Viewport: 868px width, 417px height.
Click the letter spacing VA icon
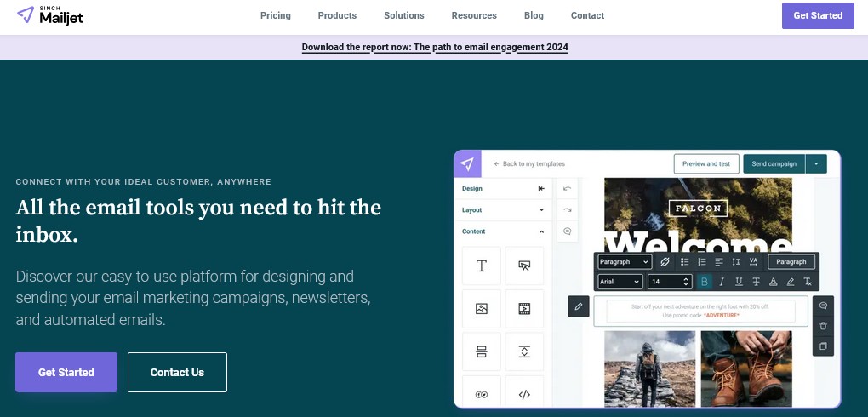[x=753, y=262]
